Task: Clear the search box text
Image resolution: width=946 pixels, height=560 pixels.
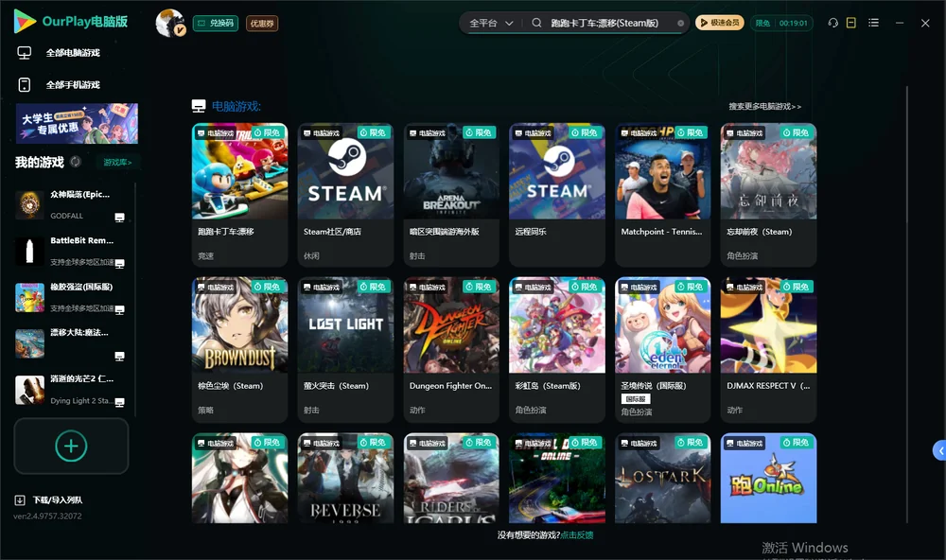Action: (x=680, y=24)
